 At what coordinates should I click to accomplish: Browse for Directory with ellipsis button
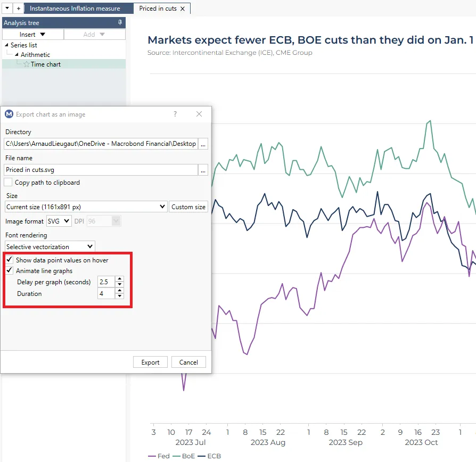203,144
